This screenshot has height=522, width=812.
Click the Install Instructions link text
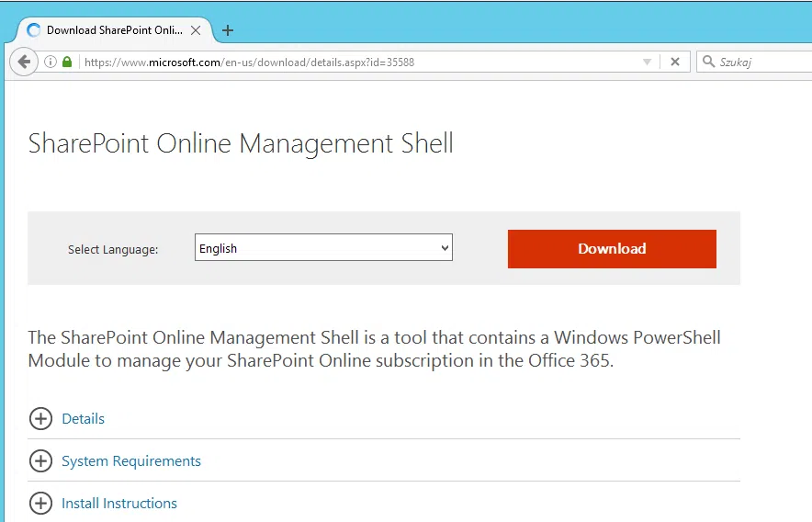coord(119,504)
